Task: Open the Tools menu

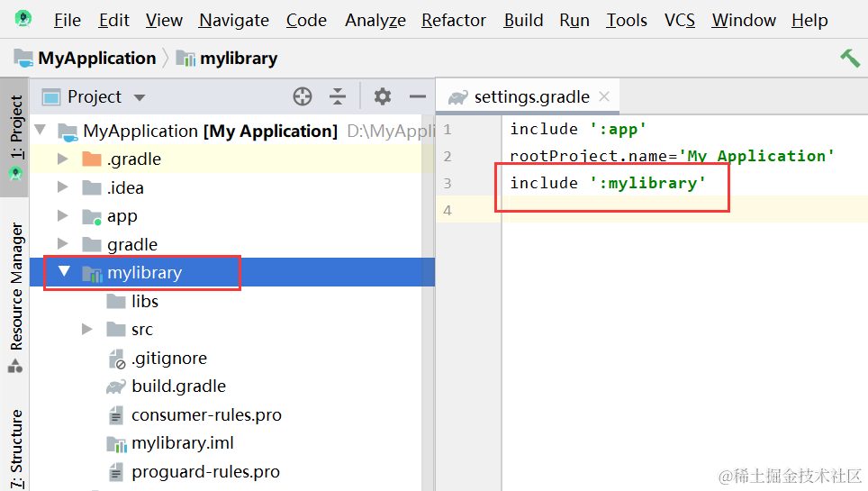Action: (x=626, y=21)
